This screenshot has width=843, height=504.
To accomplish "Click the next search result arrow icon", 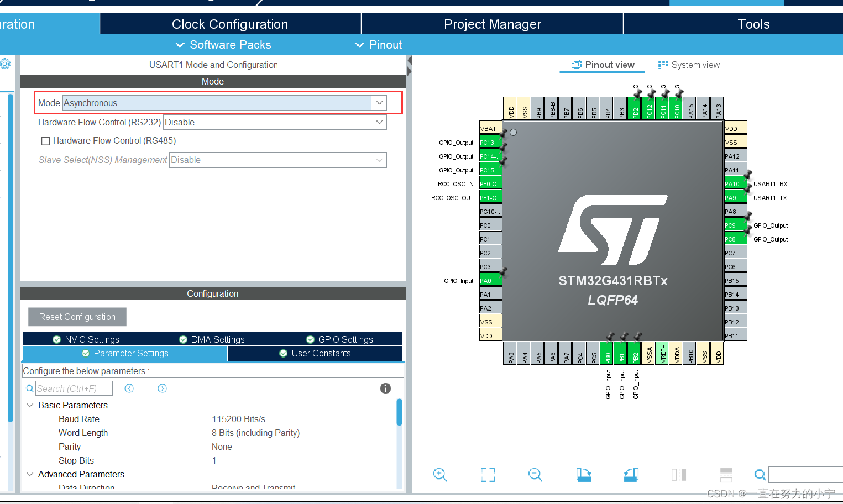I will tap(162, 389).
